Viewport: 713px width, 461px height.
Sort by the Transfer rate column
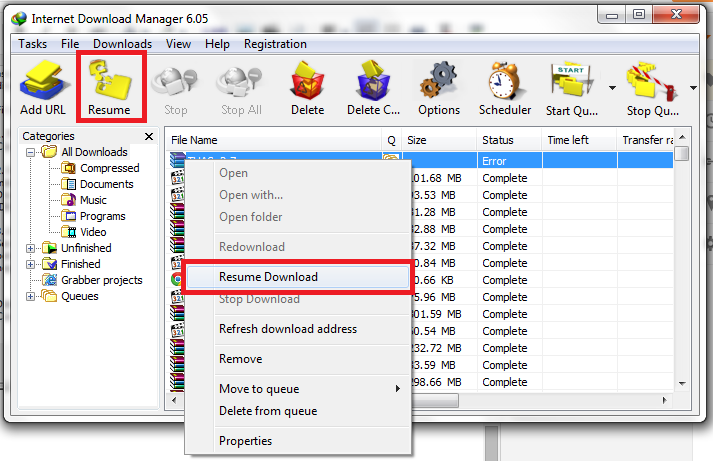click(645, 140)
